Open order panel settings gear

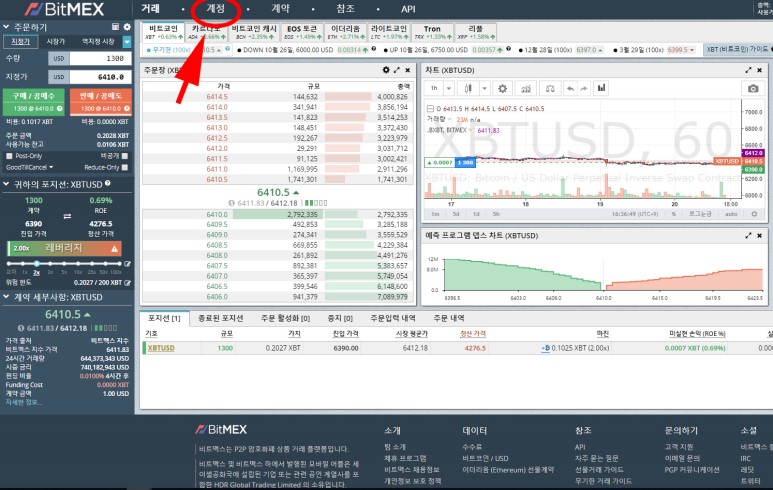click(x=127, y=27)
